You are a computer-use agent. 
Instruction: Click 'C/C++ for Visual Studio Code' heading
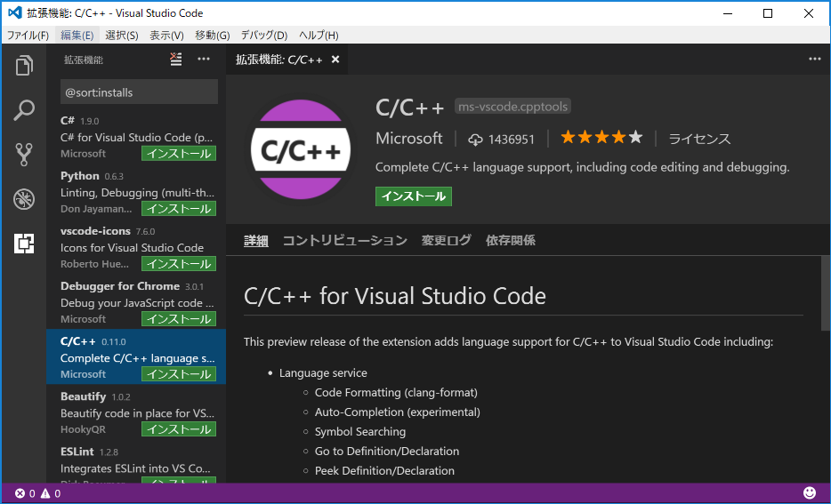pos(395,296)
